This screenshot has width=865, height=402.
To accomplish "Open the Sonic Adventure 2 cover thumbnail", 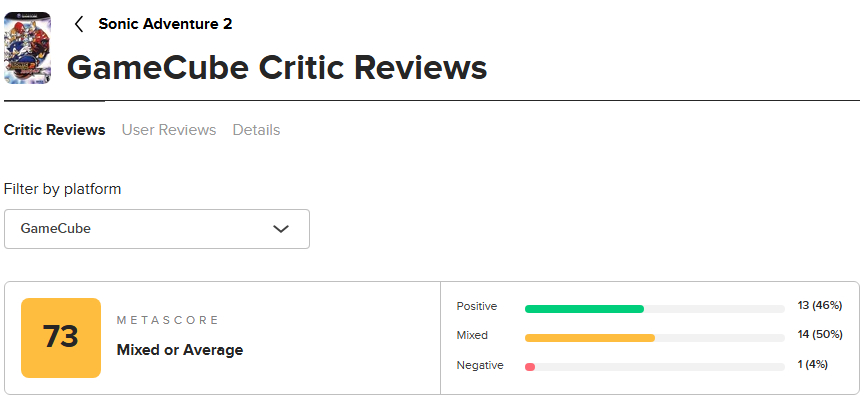I will (x=27, y=49).
